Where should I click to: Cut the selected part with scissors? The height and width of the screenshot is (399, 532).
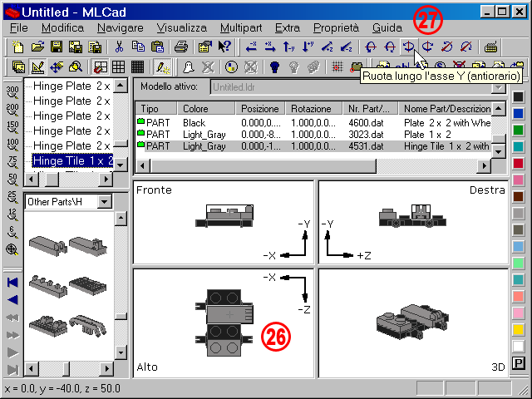[119, 47]
